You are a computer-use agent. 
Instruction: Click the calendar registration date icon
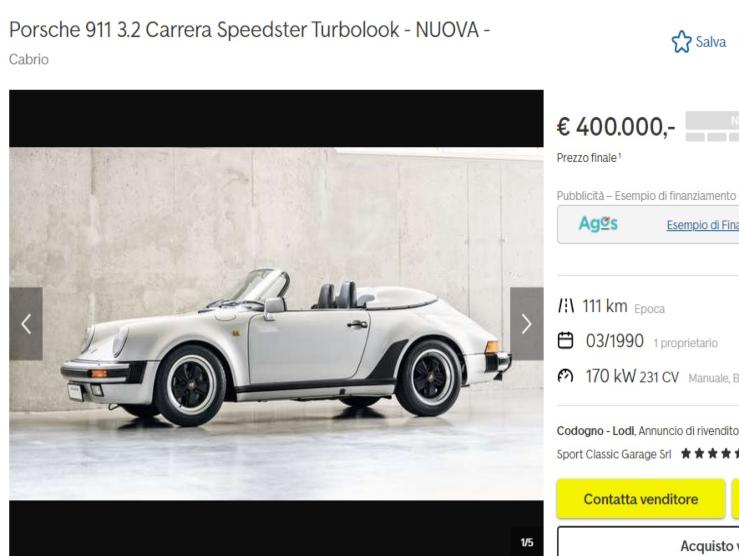click(x=566, y=340)
